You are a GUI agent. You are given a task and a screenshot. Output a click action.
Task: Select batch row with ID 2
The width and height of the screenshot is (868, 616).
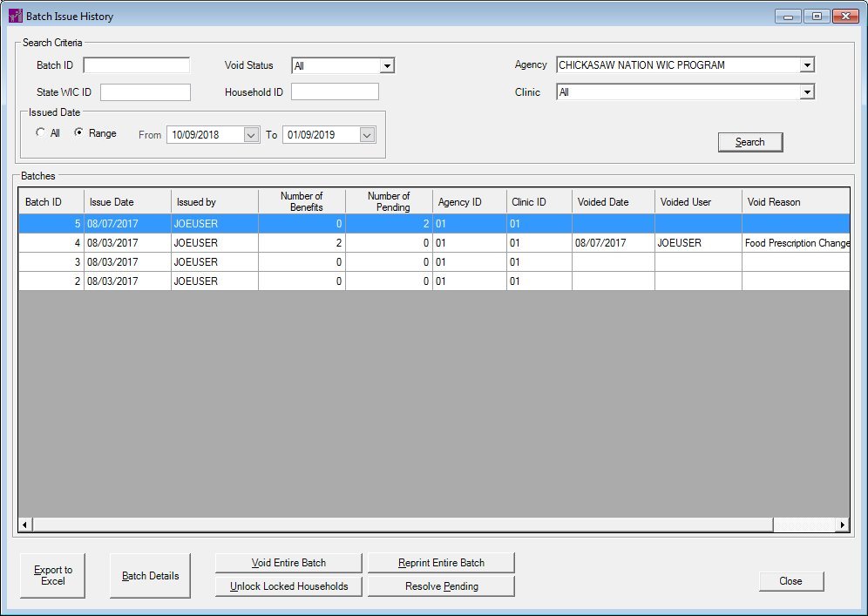pyautogui.click(x=434, y=281)
